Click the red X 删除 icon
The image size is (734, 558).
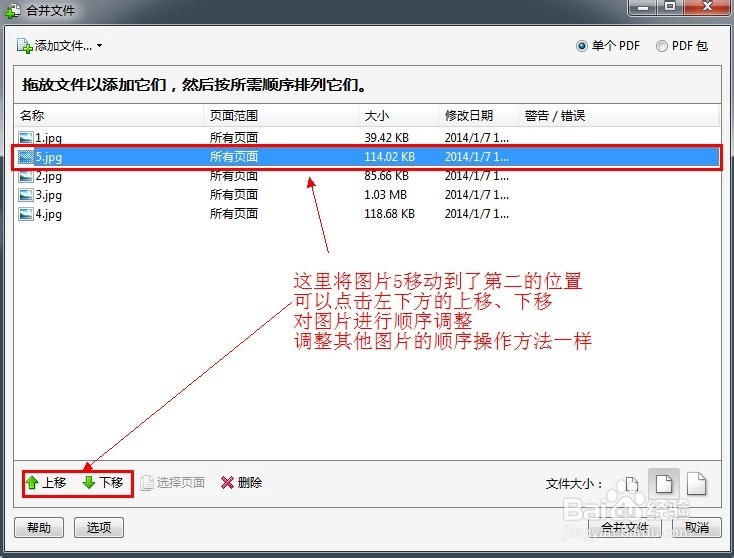point(227,483)
